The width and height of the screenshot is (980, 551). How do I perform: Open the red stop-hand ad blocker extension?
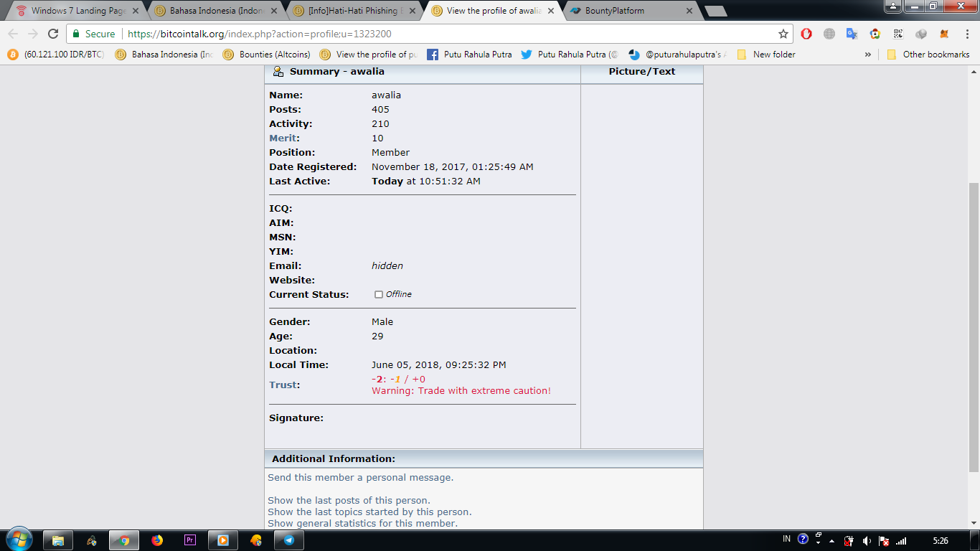[x=806, y=34]
